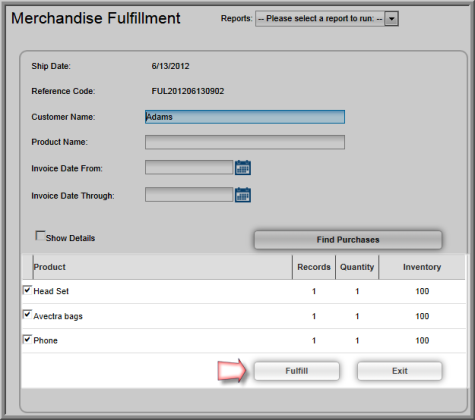Sort by the Product column header
The width and height of the screenshot is (475, 420).
pyautogui.click(x=163, y=267)
